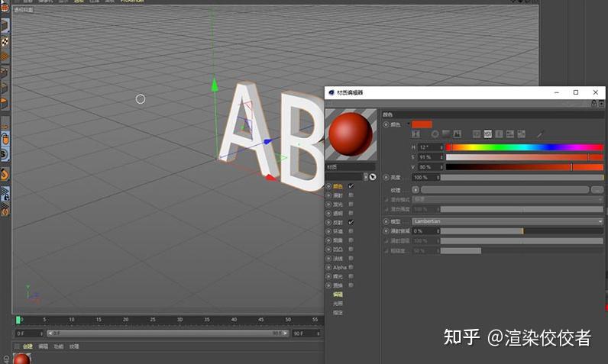Toggle the S-shaped Snap tool
Image resolution: width=608 pixels, height=364 pixels.
coord(5,155)
